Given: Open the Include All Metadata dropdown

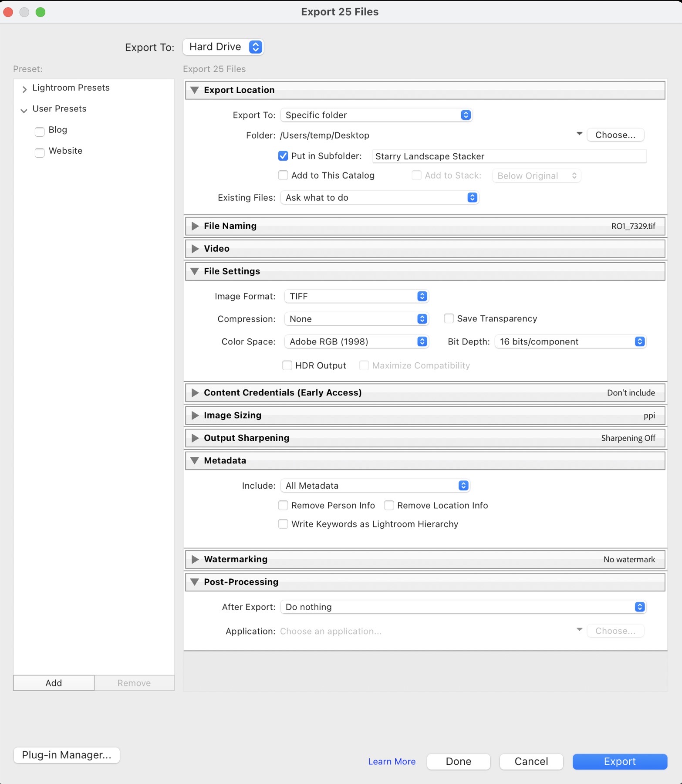Looking at the screenshot, I should [375, 486].
